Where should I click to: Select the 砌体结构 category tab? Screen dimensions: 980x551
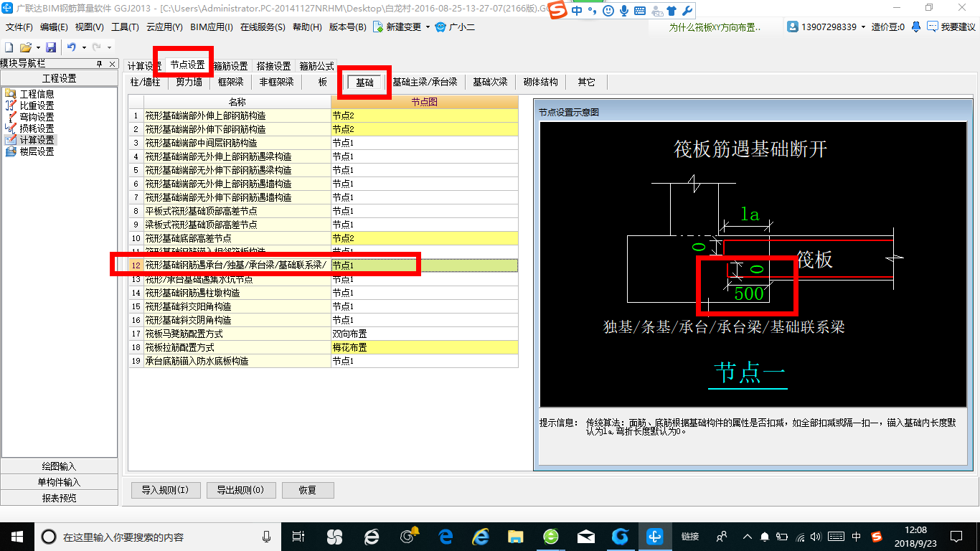tap(540, 83)
